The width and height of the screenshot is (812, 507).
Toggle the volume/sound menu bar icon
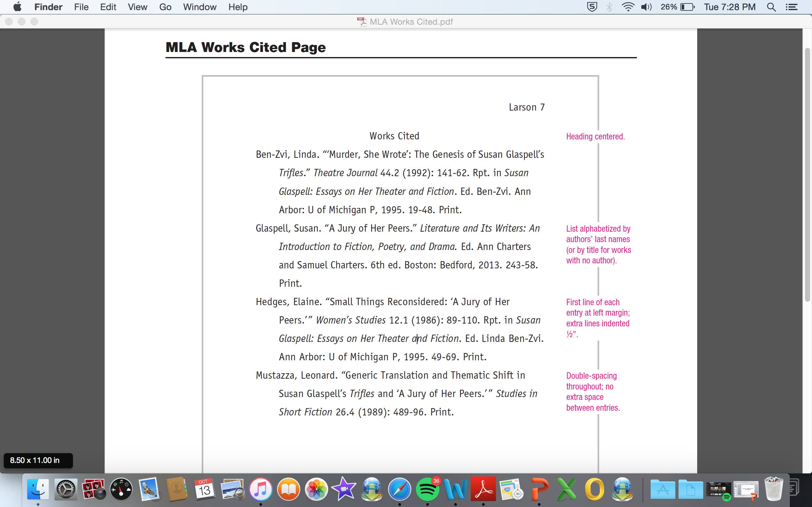648,7
